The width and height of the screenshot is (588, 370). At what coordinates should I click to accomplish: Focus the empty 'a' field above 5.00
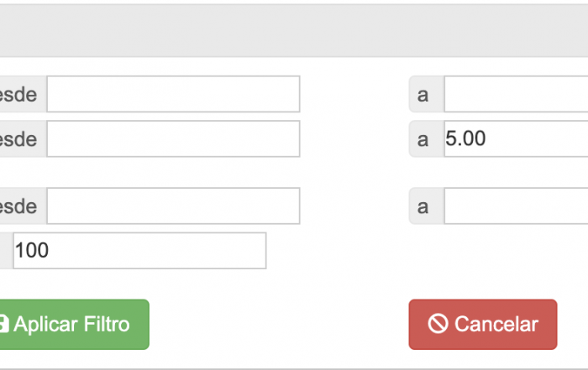click(516, 94)
